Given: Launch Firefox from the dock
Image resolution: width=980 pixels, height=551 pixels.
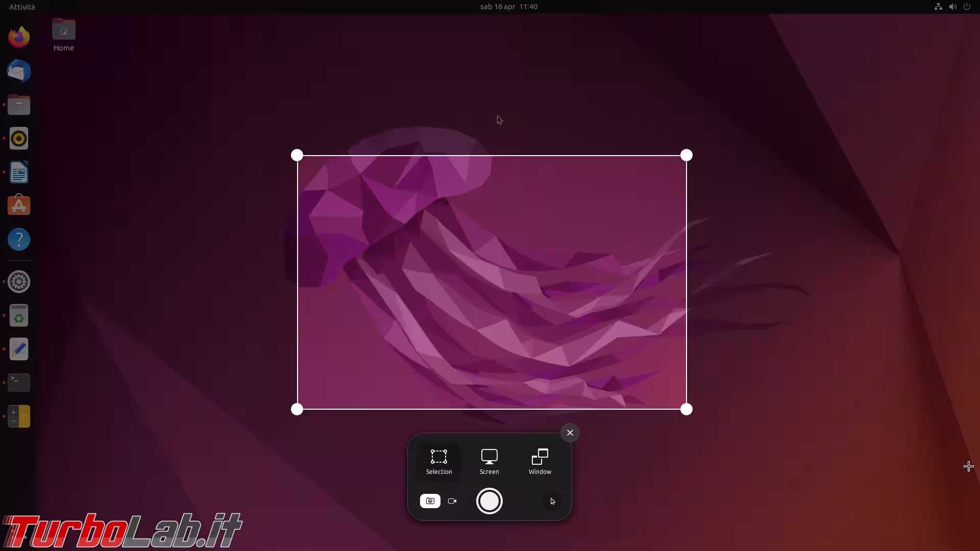Looking at the screenshot, I should [x=19, y=37].
